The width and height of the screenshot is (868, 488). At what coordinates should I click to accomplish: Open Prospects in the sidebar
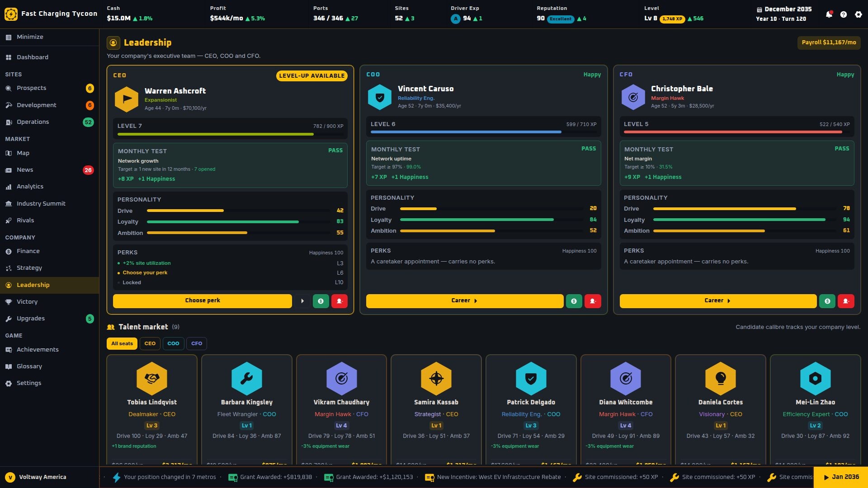pos(49,88)
